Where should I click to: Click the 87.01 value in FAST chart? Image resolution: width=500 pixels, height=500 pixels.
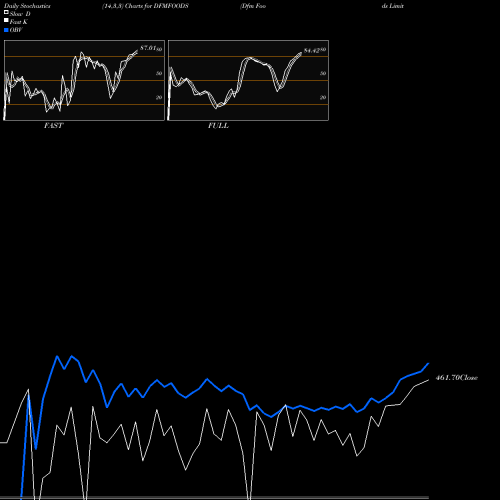click(x=148, y=48)
